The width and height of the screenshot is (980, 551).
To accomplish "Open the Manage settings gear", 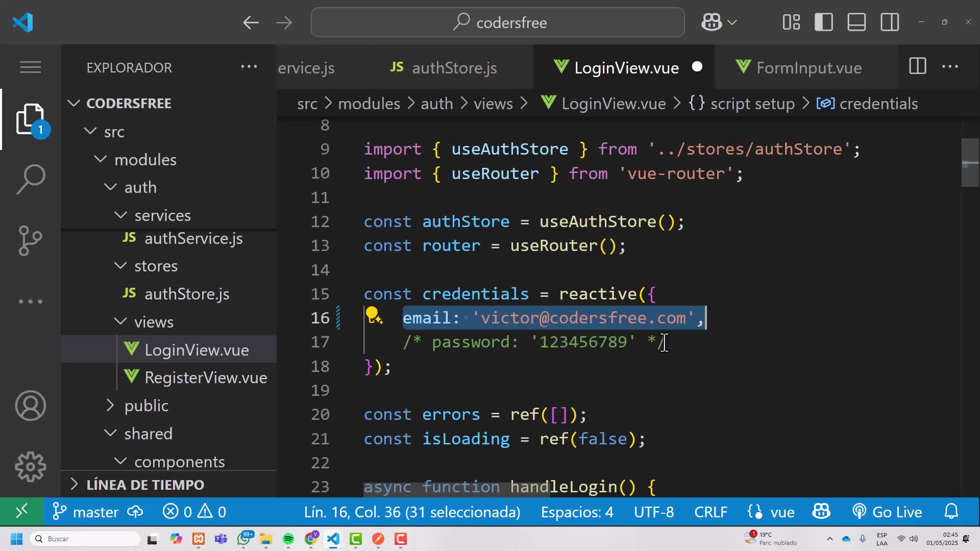I will [31, 466].
